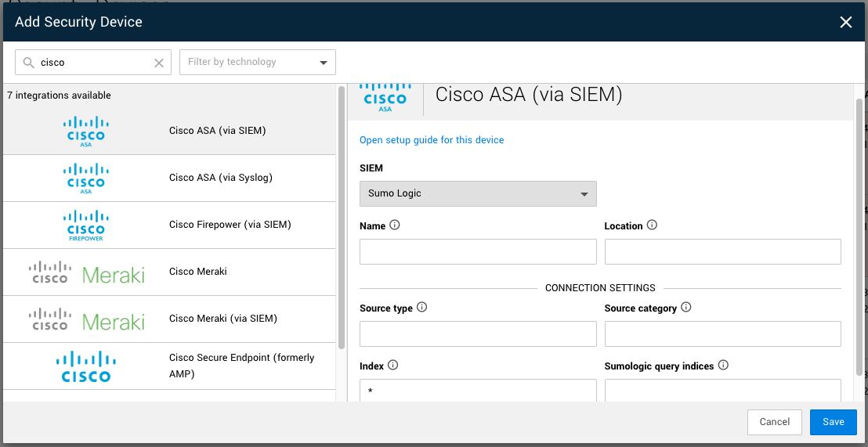Close the Add Security Device dialog
This screenshot has height=447, width=868.
click(846, 22)
